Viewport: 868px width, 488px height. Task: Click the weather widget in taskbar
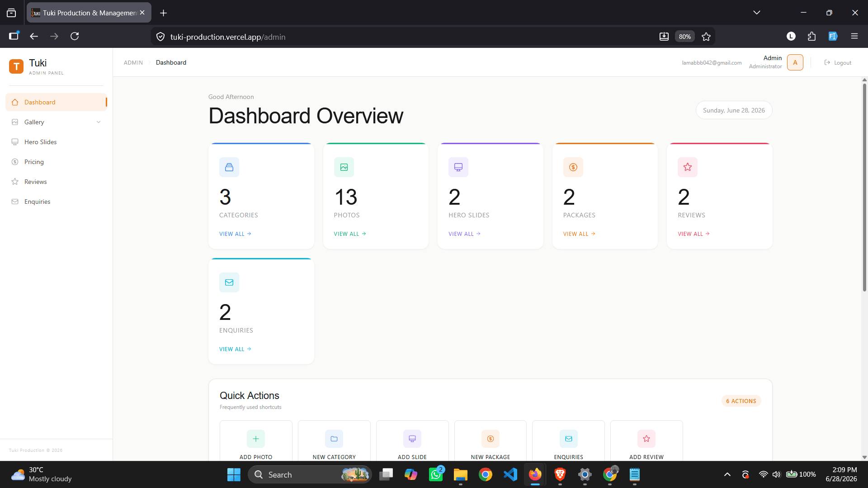pyautogui.click(x=42, y=474)
